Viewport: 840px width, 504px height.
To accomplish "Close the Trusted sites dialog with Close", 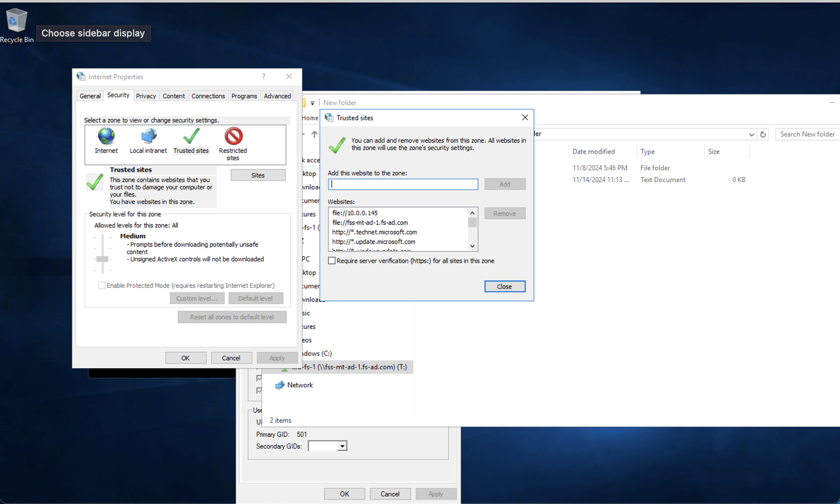I will click(x=505, y=286).
